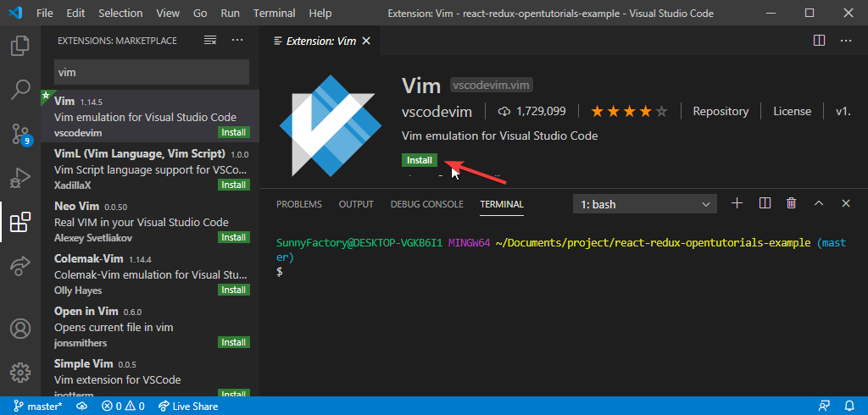Open the View menu
868x415 pixels.
coord(168,13)
